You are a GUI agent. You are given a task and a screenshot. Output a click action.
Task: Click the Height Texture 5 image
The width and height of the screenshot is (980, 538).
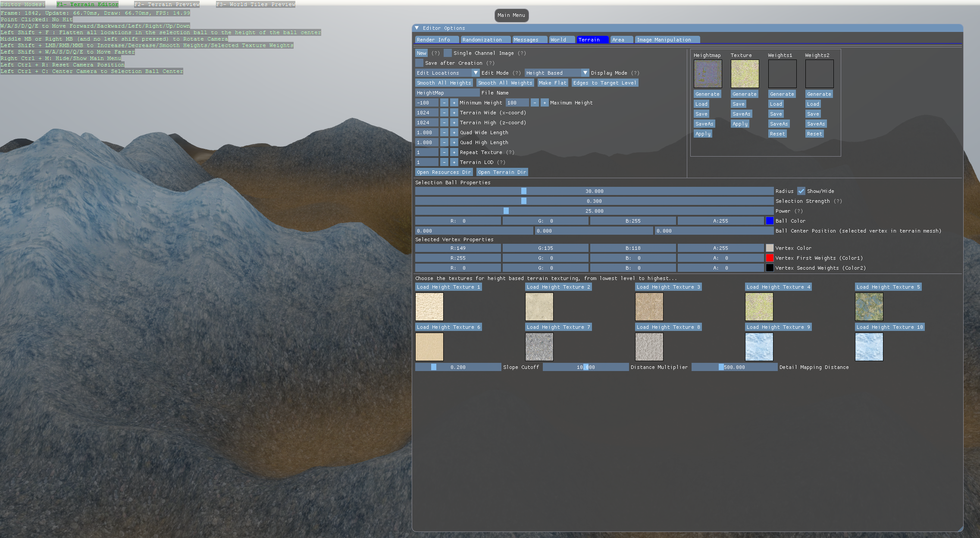click(869, 307)
